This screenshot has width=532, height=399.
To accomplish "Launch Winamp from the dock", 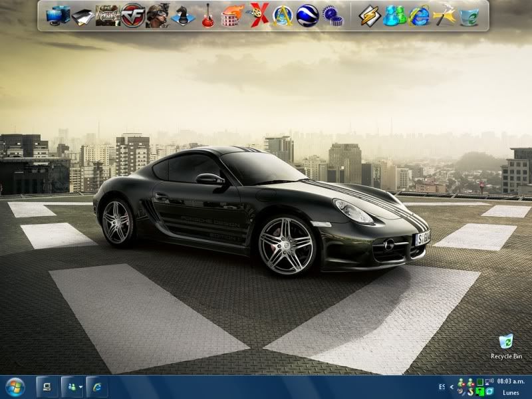I will click(370, 15).
